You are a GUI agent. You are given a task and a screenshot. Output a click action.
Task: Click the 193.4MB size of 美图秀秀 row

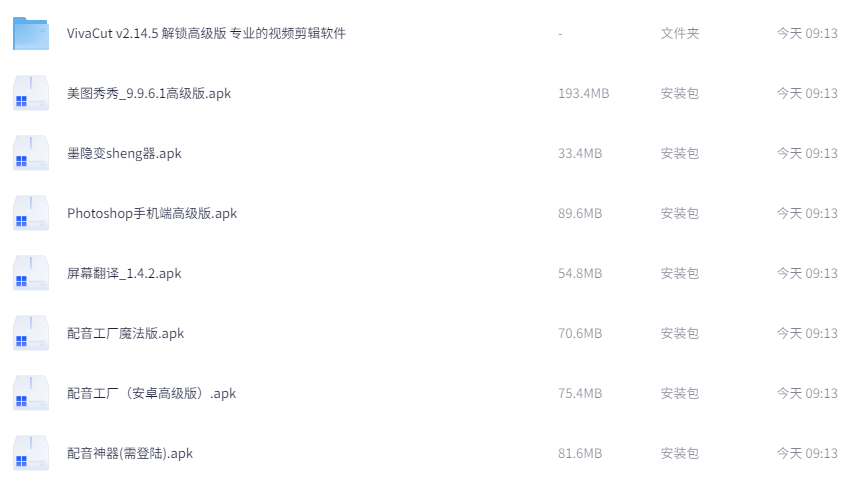pyautogui.click(x=583, y=93)
